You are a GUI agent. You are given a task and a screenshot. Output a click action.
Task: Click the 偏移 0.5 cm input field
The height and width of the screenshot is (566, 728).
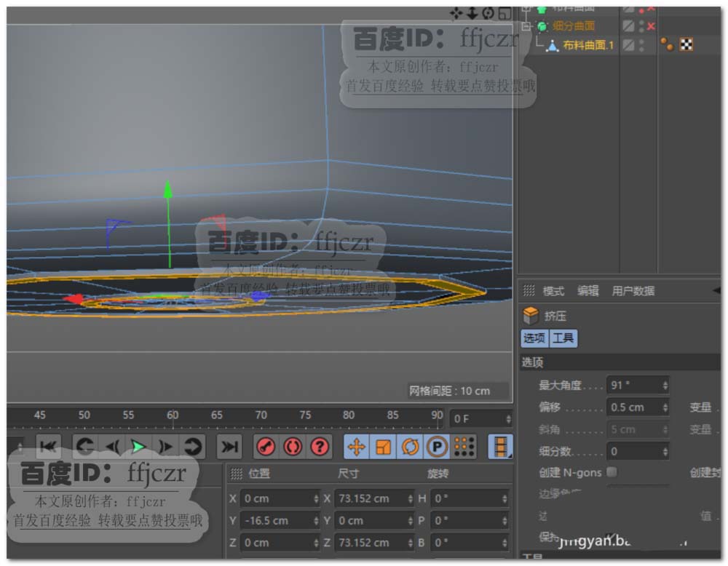(638, 407)
